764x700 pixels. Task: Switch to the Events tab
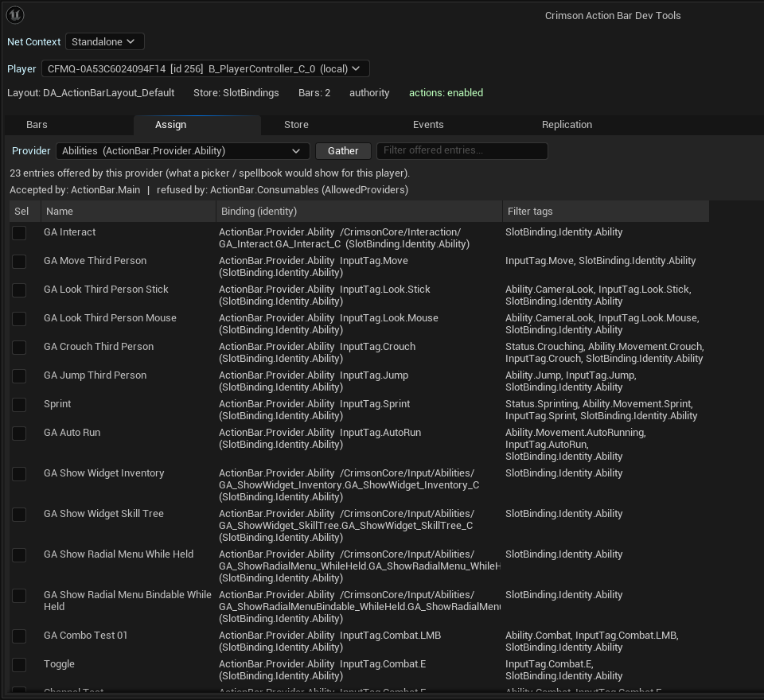point(428,125)
